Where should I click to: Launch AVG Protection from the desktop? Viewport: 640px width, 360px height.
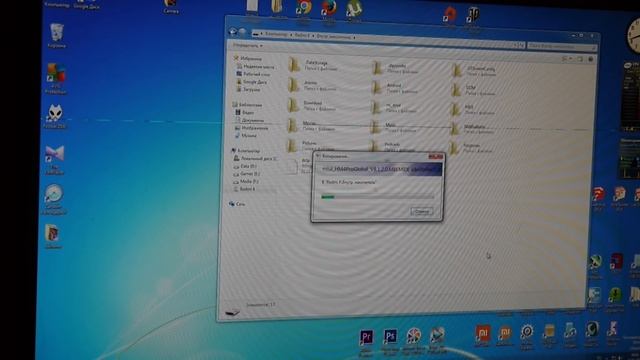pyautogui.click(x=56, y=78)
